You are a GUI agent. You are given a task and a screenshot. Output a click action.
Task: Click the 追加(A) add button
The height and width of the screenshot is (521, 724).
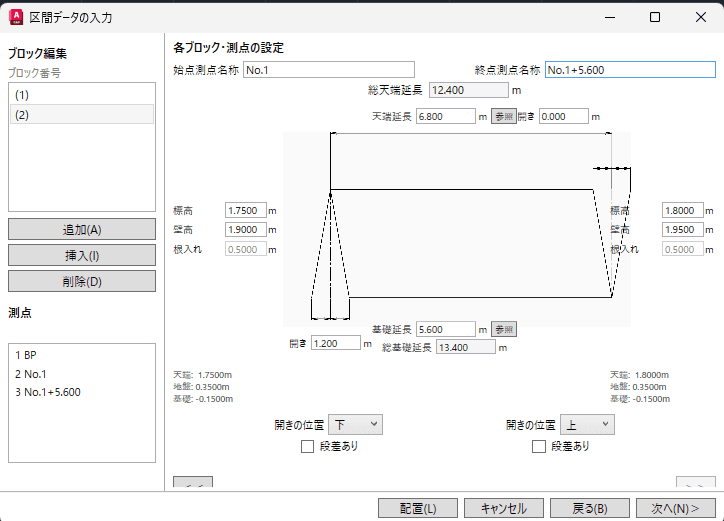click(x=82, y=230)
